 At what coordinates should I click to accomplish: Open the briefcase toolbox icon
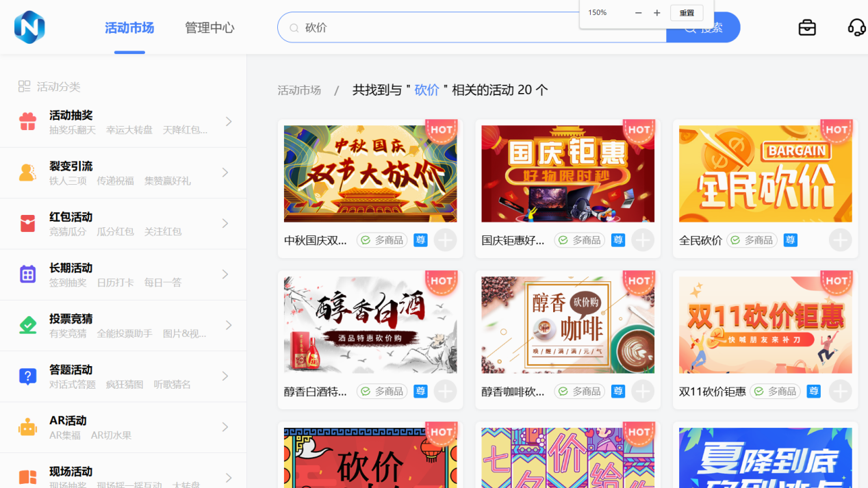tap(807, 27)
